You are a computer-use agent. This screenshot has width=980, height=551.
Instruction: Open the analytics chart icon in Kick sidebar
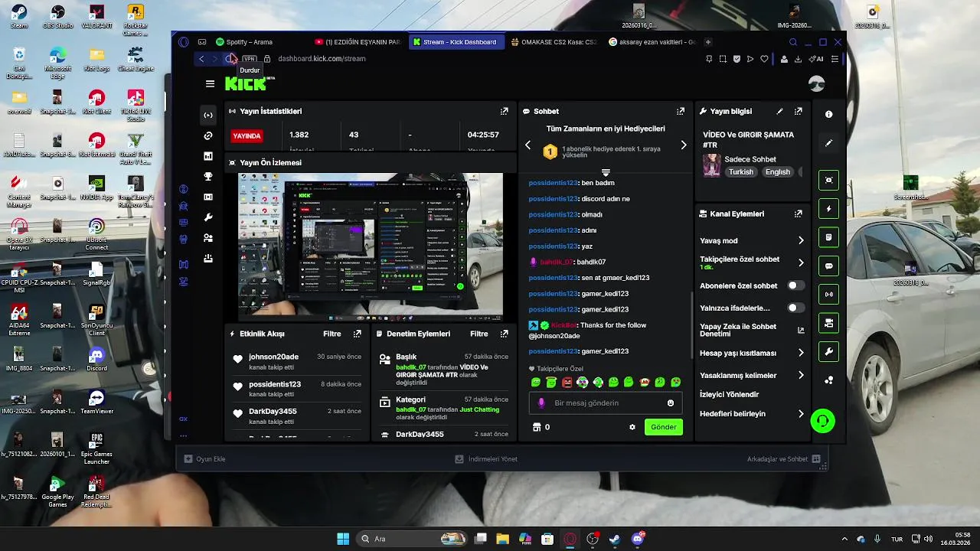pos(207,156)
